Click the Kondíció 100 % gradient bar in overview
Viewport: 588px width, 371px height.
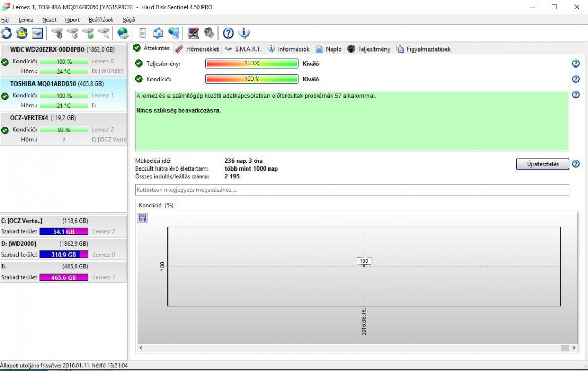[x=251, y=79]
